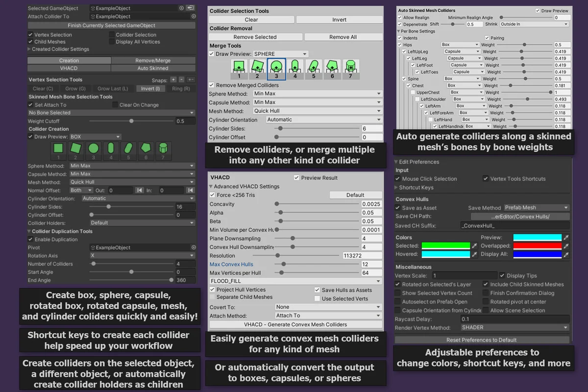Click the Overlapped red color swatch
Viewport: 588px width, 392px height.
[x=539, y=245]
